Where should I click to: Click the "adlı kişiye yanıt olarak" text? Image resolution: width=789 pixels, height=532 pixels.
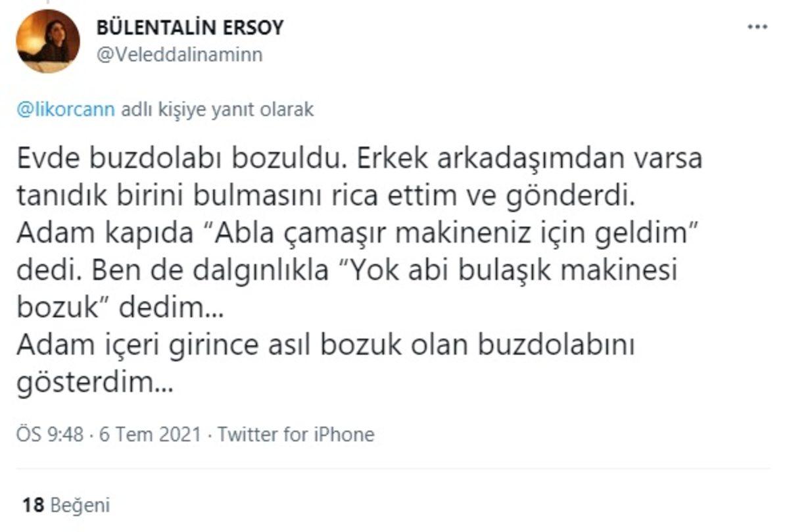click(x=216, y=110)
